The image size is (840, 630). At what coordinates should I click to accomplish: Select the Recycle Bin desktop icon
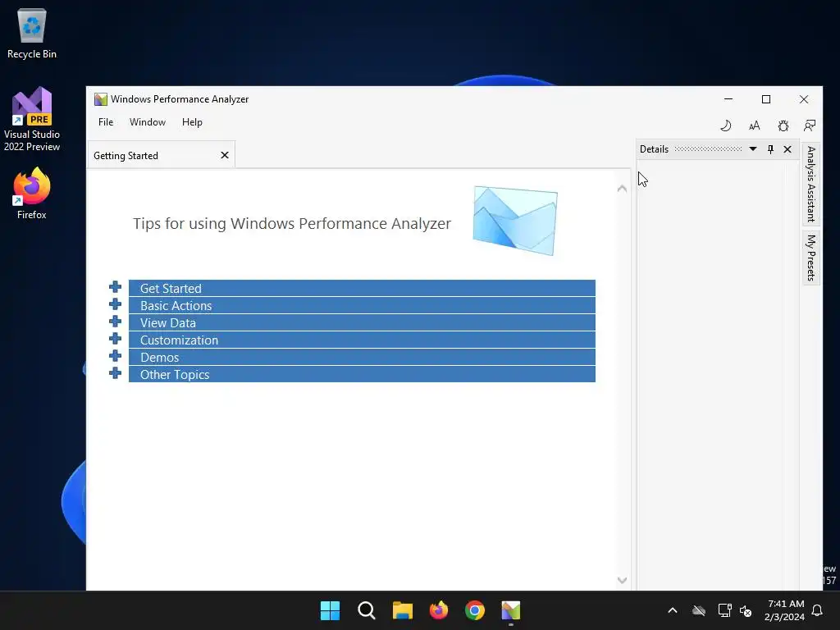coord(32,33)
